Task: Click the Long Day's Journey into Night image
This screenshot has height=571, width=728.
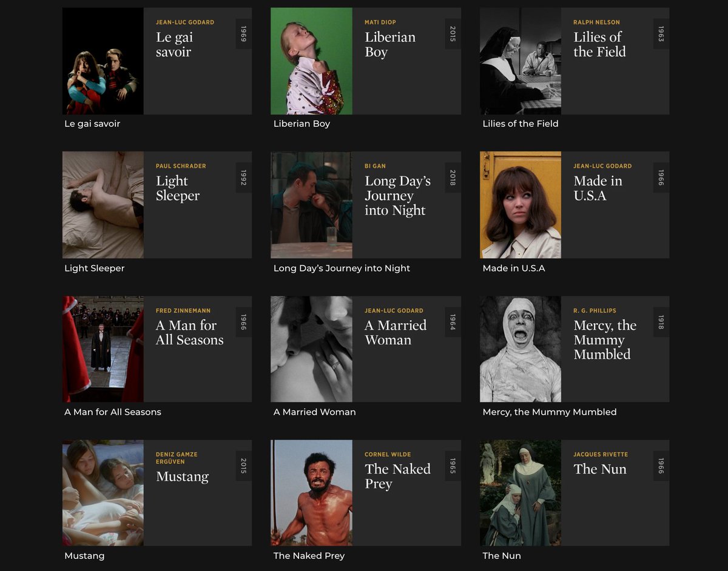Action: pyautogui.click(x=311, y=205)
